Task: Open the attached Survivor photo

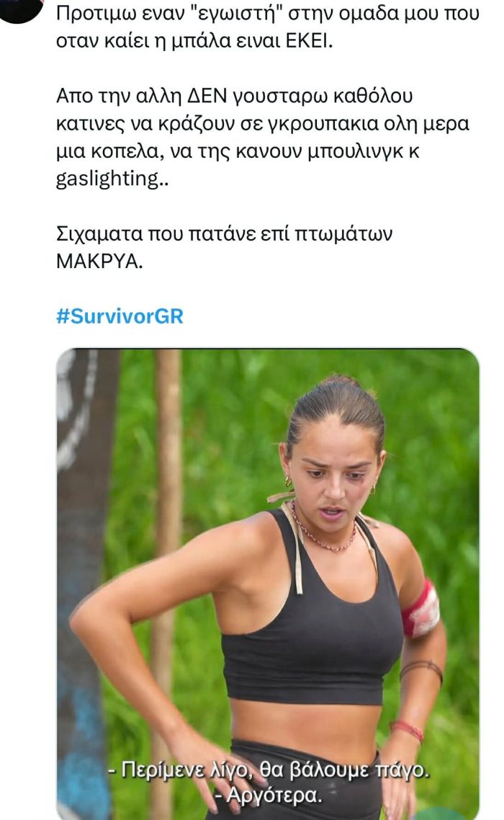Action: click(268, 584)
